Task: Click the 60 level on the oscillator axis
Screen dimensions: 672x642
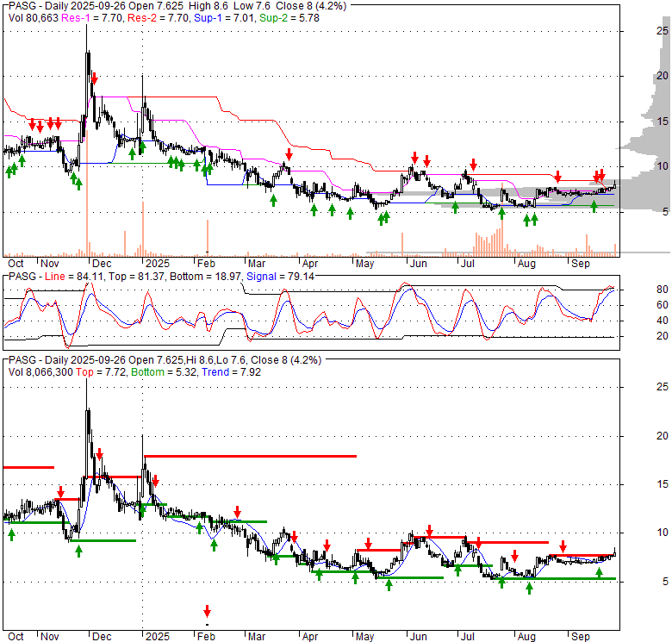Action: coord(663,305)
